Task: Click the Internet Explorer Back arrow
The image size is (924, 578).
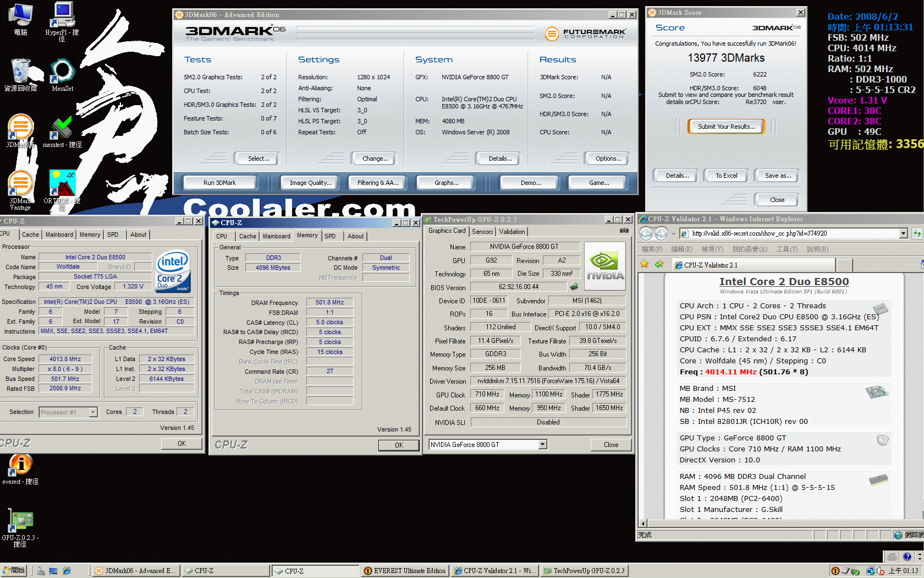Action: [646, 233]
